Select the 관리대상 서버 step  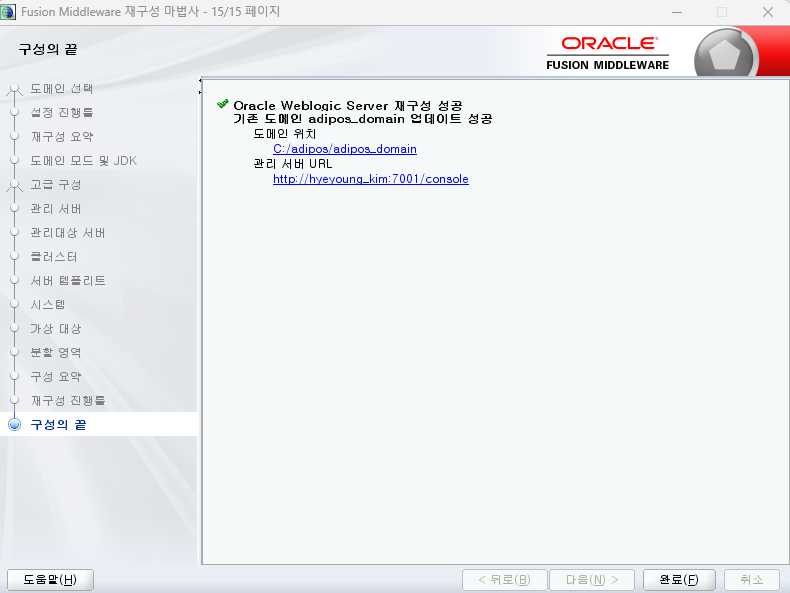(68, 233)
